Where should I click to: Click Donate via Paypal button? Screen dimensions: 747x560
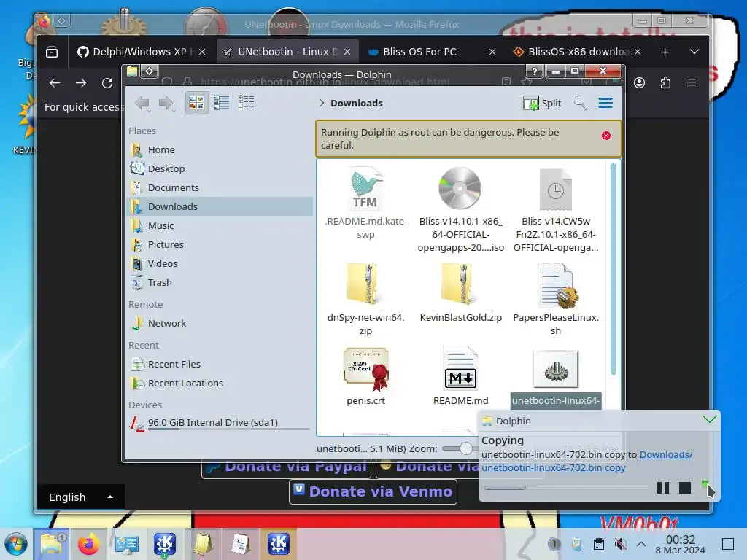point(287,468)
